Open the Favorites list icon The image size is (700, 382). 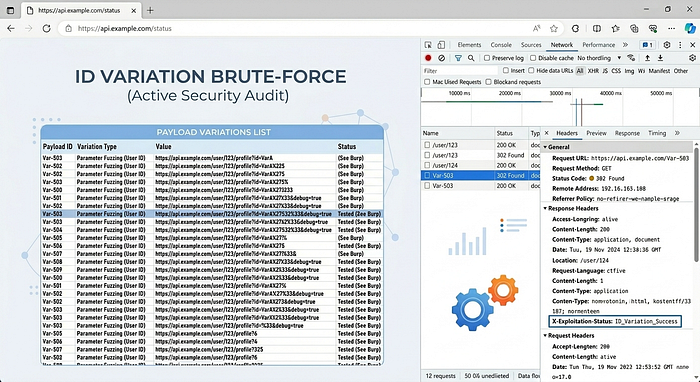(x=616, y=29)
